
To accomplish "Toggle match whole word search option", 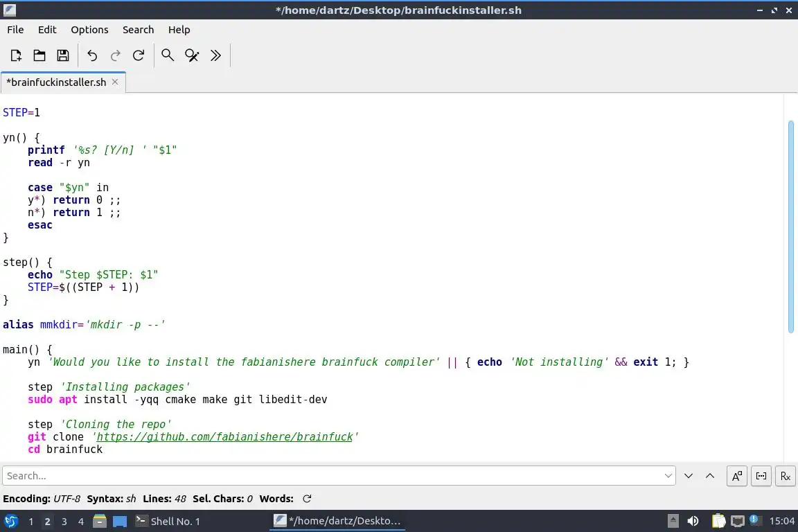I will pos(761,476).
